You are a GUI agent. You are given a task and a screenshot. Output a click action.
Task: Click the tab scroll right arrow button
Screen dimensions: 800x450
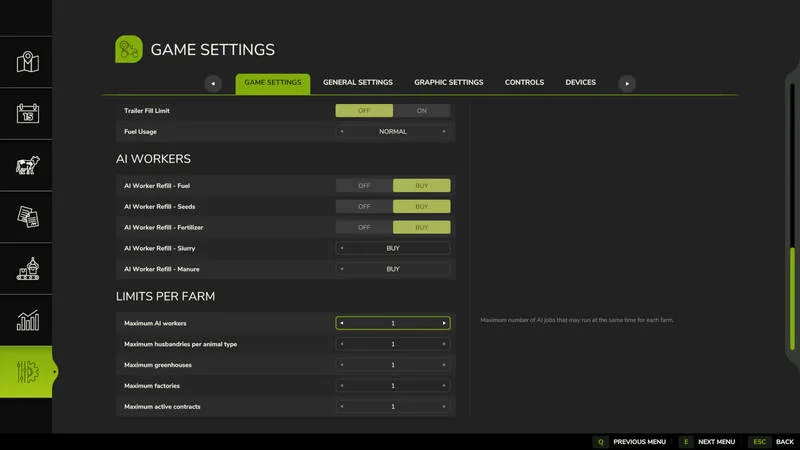coord(627,84)
